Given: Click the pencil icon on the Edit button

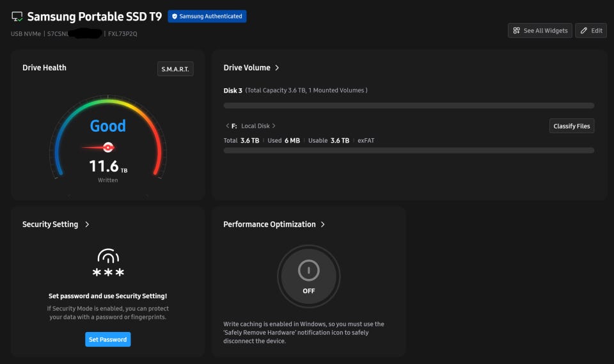Looking at the screenshot, I should [x=584, y=31].
